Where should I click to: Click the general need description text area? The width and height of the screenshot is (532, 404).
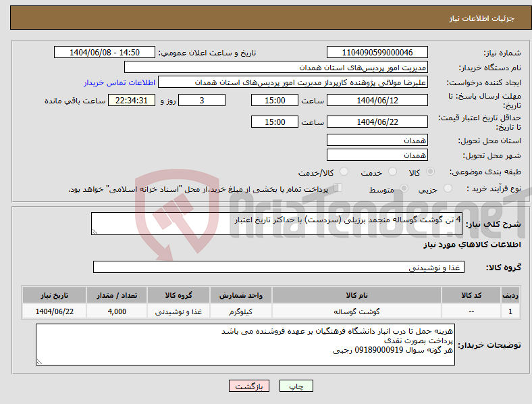(x=277, y=224)
